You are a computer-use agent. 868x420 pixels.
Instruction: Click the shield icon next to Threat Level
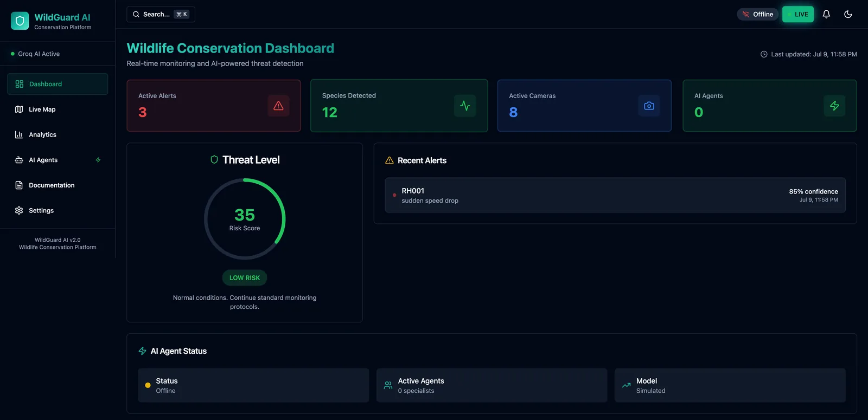(x=214, y=159)
